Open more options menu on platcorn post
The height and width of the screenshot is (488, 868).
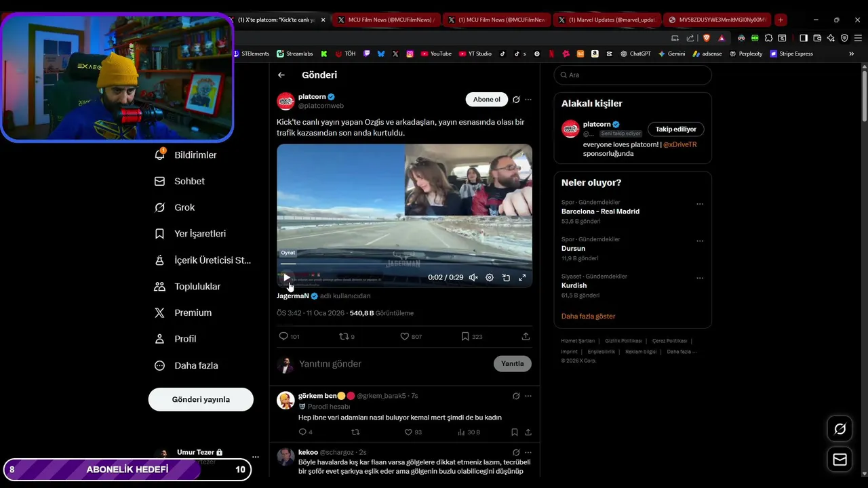528,100
